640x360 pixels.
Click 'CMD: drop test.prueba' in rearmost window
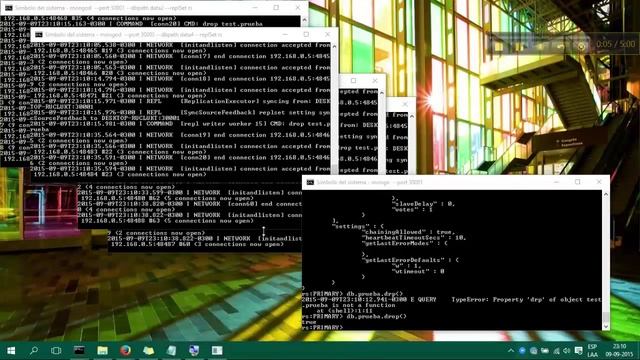(x=224, y=24)
